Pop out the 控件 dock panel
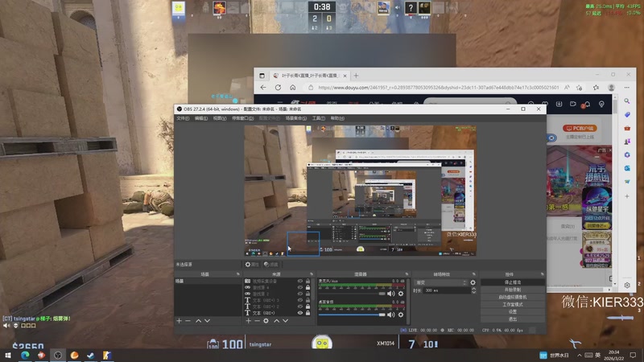 pyautogui.click(x=542, y=274)
